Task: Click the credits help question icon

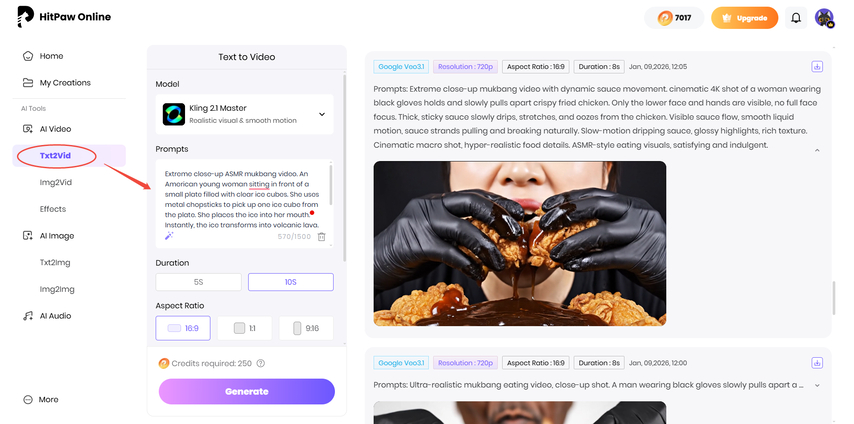Action: click(x=260, y=363)
